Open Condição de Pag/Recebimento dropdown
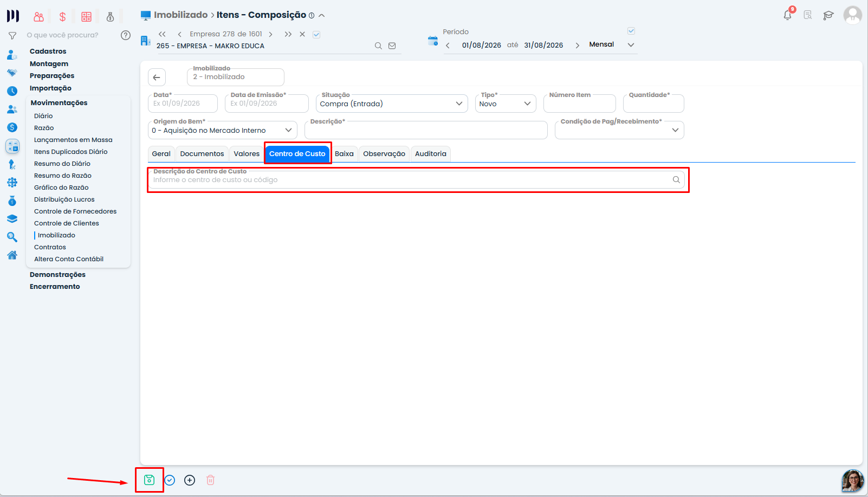The image size is (868, 497). tap(619, 130)
